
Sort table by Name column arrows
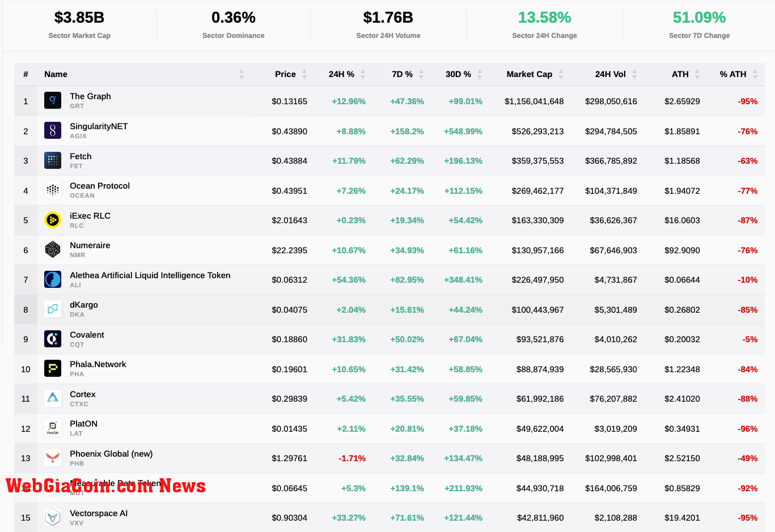pyautogui.click(x=242, y=74)
